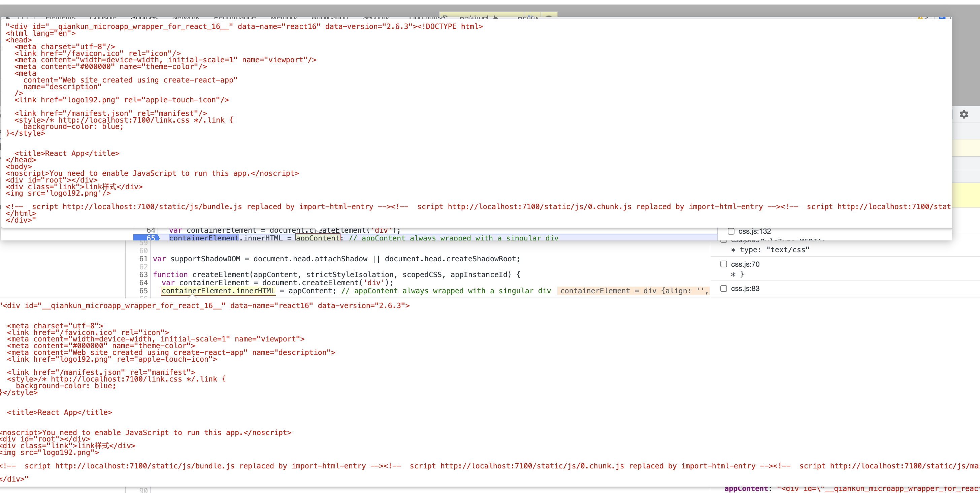
Task: Click the '<img src="logo192.png">' line
Action: pos(50,453)
